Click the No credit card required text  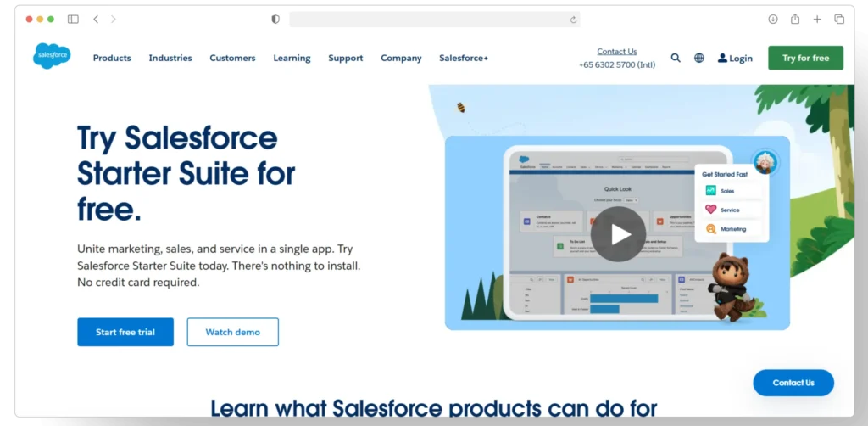[138, 282]
